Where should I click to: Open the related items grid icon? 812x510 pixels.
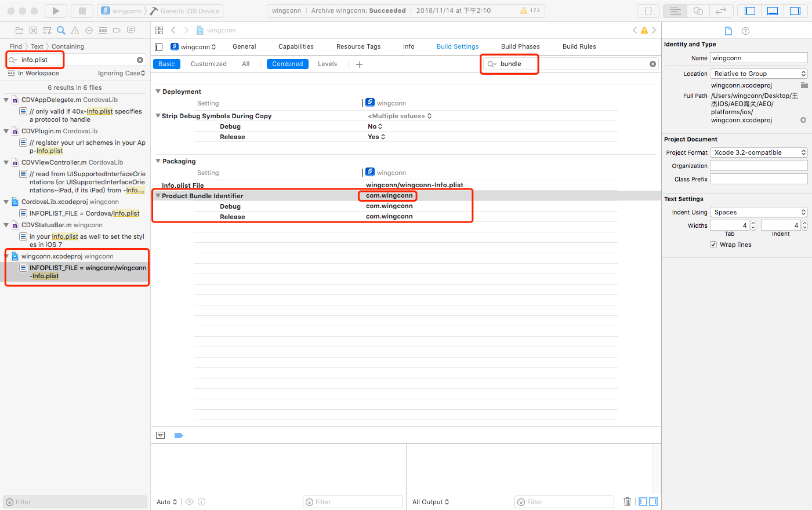pos(159,30)
